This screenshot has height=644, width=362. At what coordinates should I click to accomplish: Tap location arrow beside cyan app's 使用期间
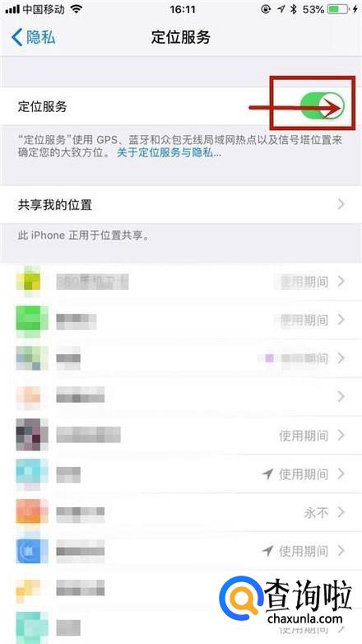point(267,474)
